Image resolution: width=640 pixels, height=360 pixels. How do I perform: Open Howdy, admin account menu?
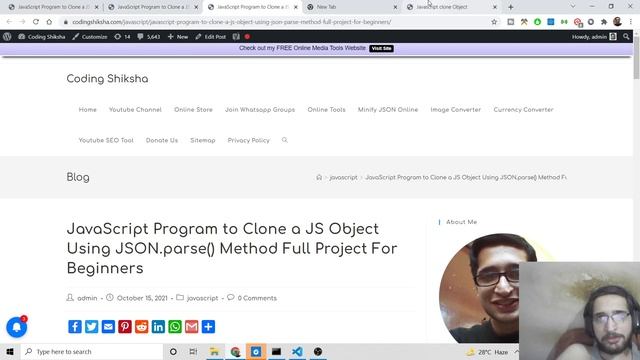594,36
